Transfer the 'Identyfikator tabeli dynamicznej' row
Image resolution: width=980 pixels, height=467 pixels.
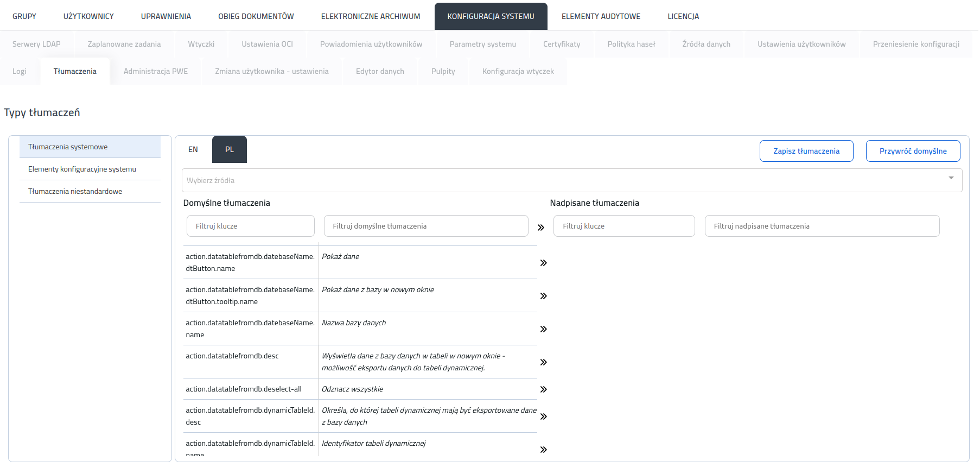tap(543, 450)
